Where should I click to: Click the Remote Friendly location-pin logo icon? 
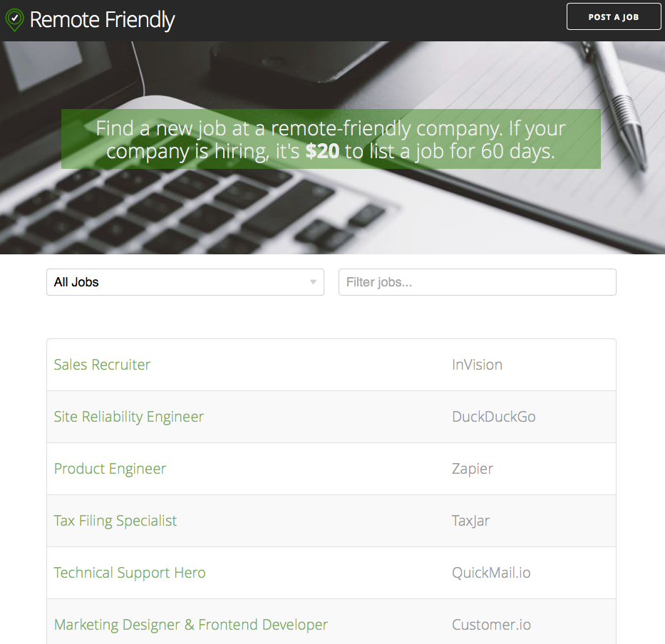[x=14, y=20]
